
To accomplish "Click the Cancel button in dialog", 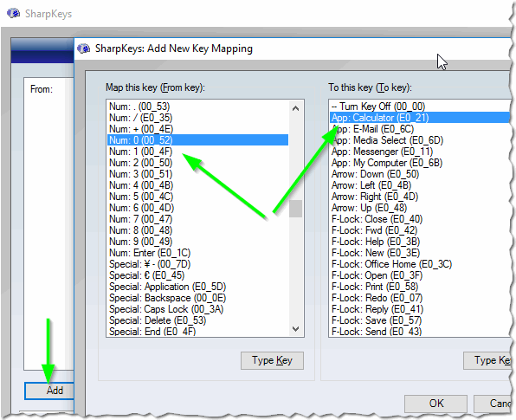I will point(493,404).
